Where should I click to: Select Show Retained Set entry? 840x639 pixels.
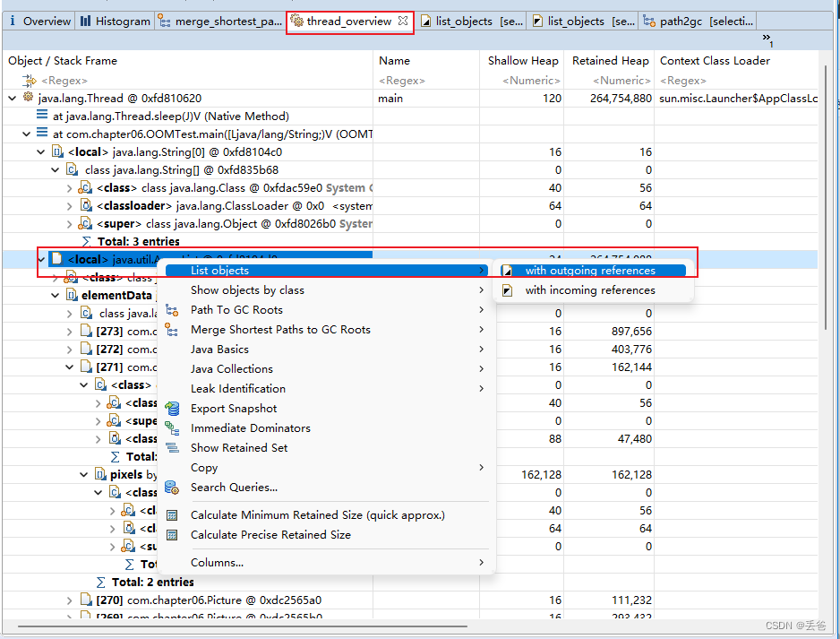(x=327, y=447)
